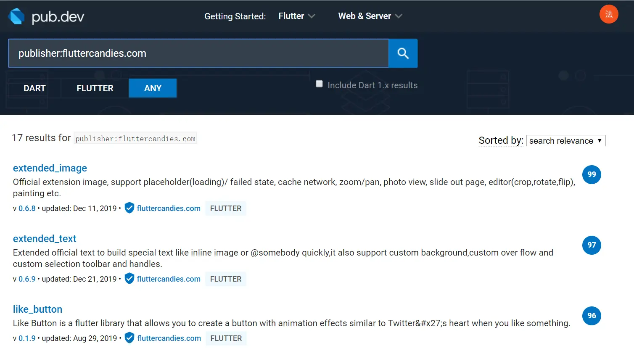Open the like_button package link
This screenshot has width=634, height=364.
click(37, 309)
